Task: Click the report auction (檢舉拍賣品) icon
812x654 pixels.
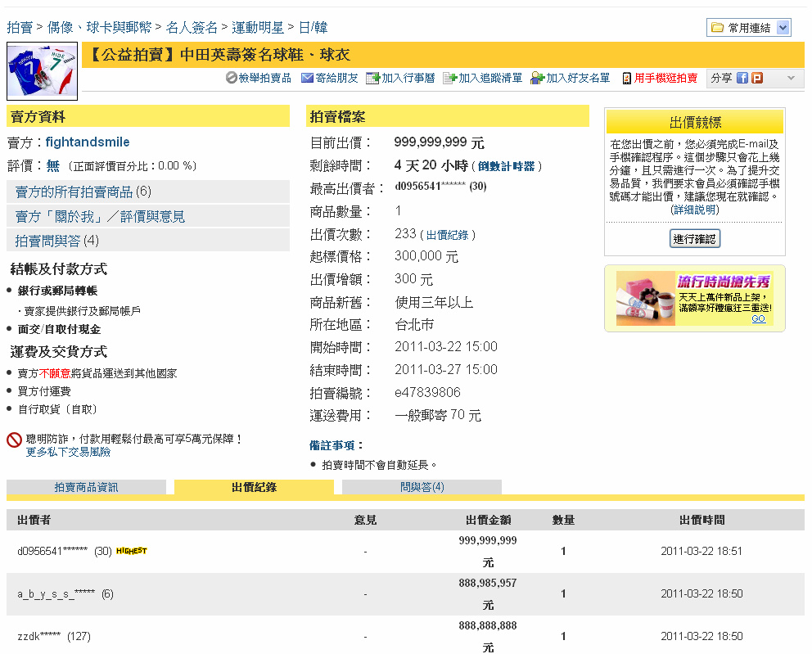Action: 232,78
